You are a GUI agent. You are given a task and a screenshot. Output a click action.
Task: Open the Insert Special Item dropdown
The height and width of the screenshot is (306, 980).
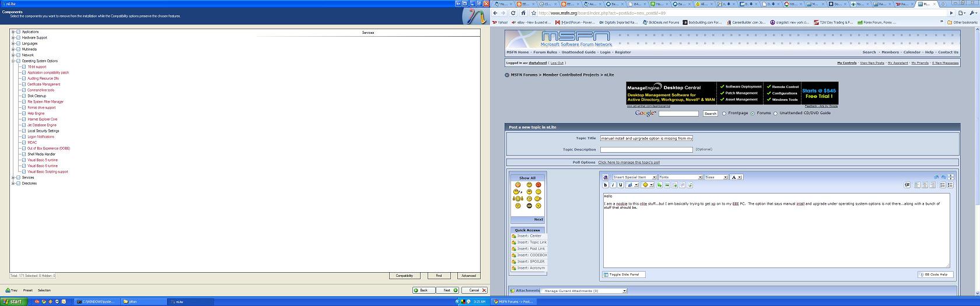[x=635, y=177]
